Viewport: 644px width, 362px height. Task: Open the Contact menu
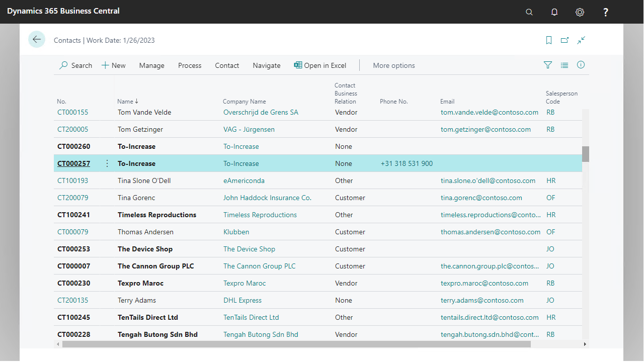pyautogui.click(x=227, y=65)
